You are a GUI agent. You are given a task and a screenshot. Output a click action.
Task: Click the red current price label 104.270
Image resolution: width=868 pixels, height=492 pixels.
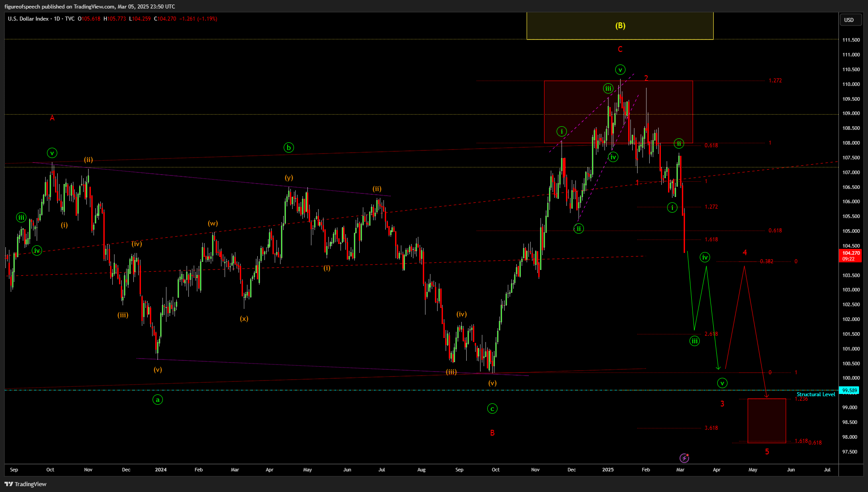[851, 253]
